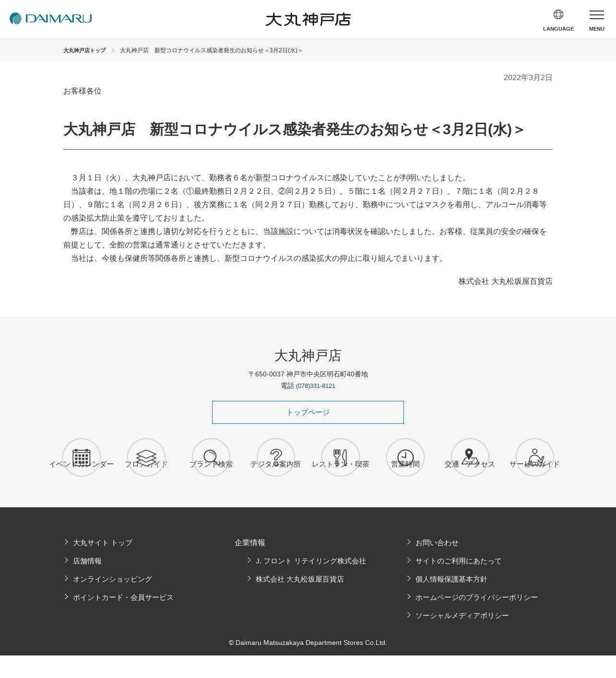Open 株式会社 大丸松坂屋百貨店 footer link
This screenshot has height=678, width=616.
(x=300, y=579)
